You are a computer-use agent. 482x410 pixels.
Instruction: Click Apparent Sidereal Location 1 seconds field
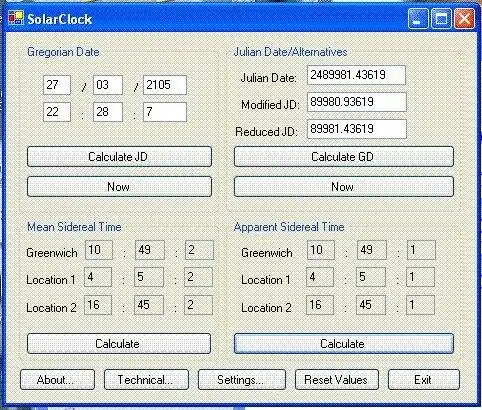pyautogui.click(x=420, y=277)
